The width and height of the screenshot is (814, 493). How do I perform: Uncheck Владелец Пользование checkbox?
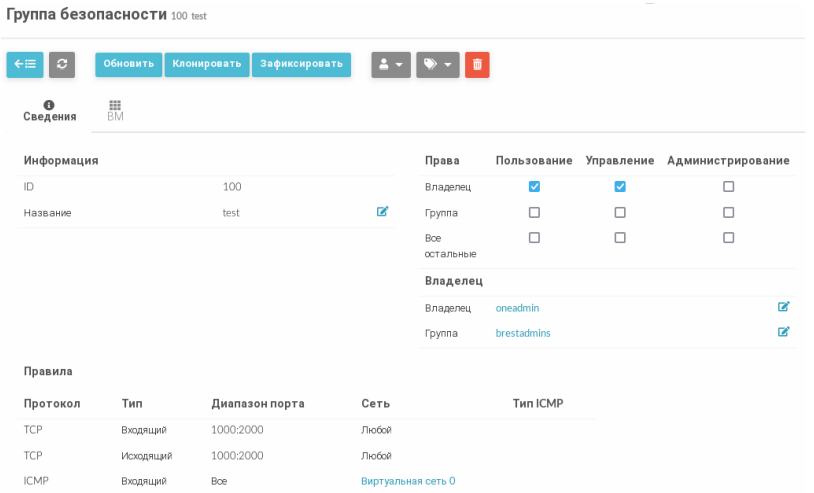tap(534, 187)
